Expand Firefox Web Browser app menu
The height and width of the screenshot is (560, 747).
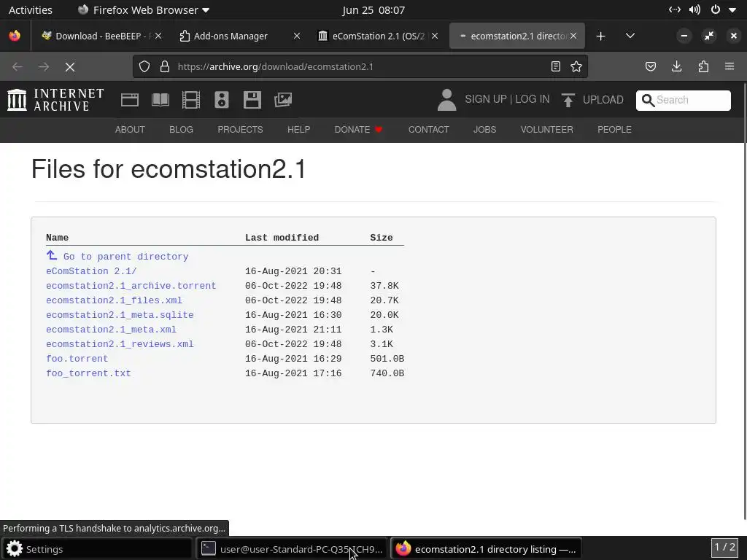[144, 10]
